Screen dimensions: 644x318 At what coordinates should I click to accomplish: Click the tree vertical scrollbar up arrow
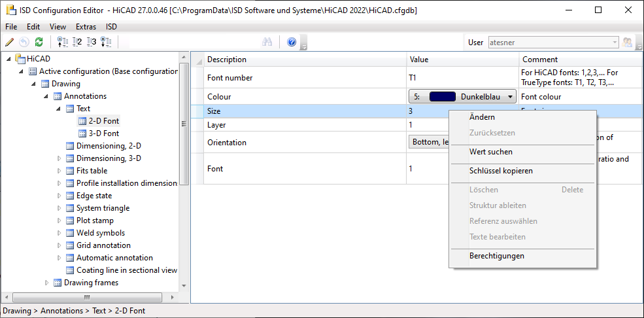click(184, 57)
